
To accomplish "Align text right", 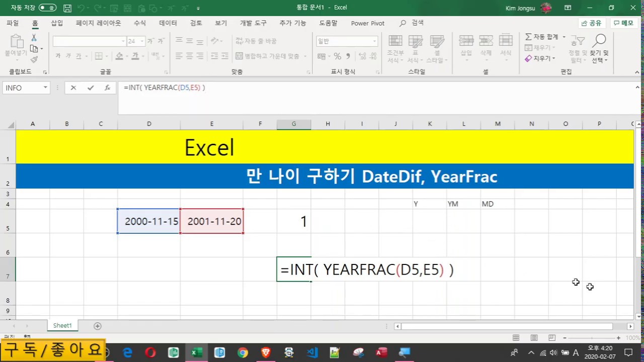I will [x=200, y=56].
